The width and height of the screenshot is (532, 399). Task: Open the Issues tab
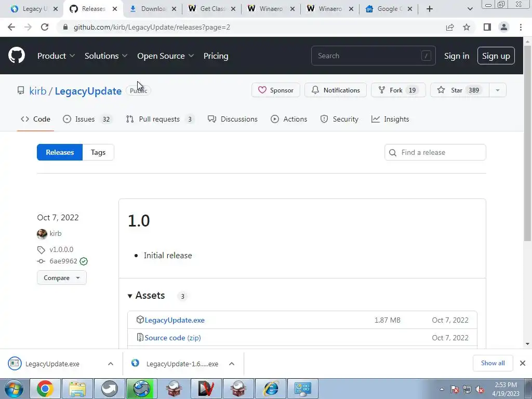point(87,119)
